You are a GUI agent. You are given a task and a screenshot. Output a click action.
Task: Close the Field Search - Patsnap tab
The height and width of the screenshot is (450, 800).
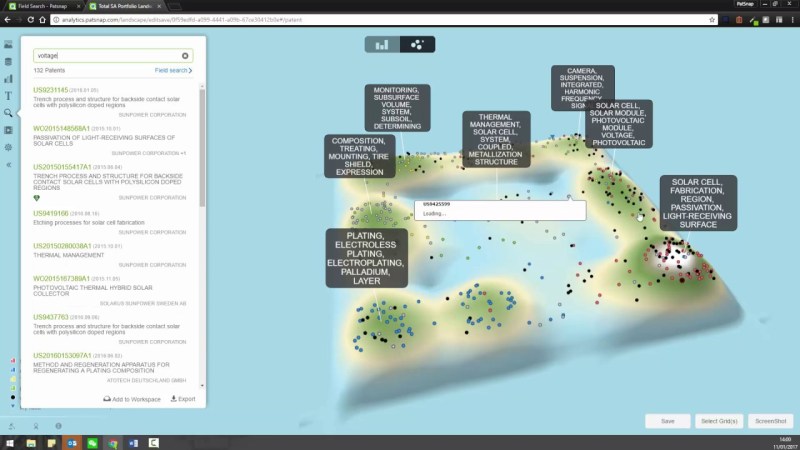[x=78, y=6]
